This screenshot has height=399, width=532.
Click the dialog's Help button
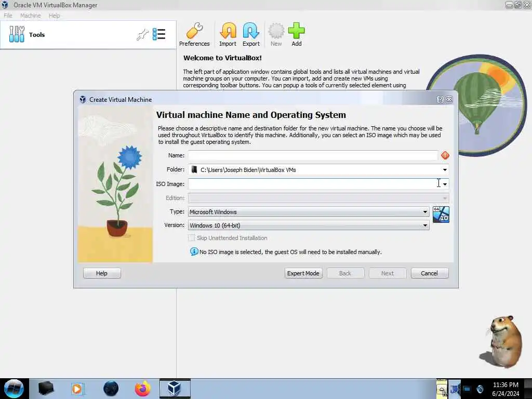coord(102,273)
